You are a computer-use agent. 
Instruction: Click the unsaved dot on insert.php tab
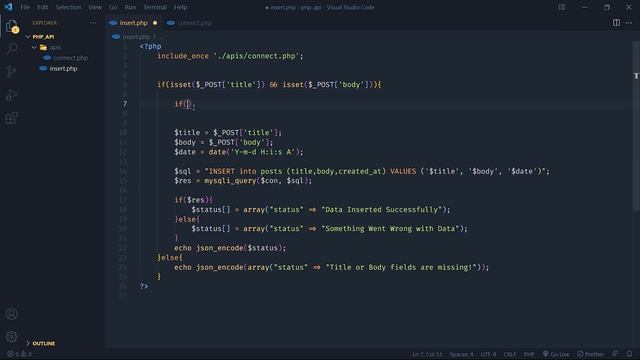tap(155, 23)
